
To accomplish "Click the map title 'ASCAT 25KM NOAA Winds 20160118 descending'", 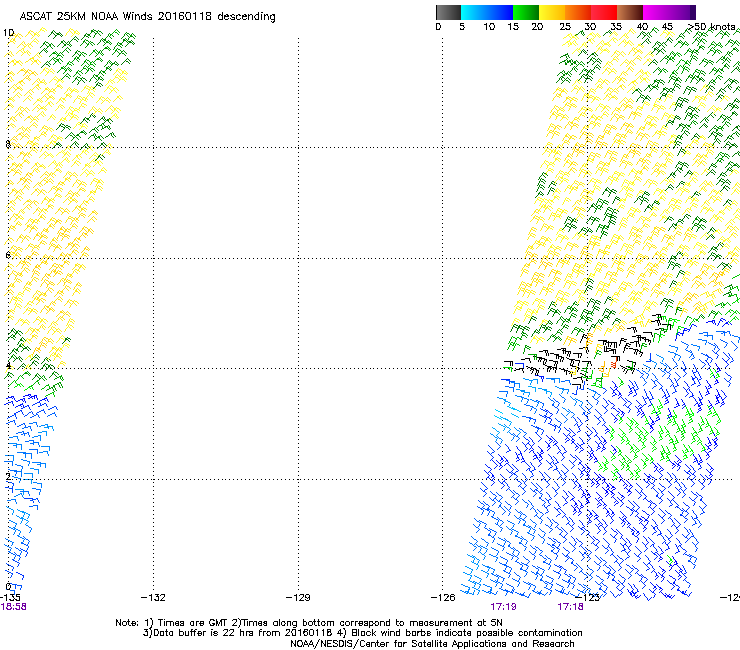I will [147, 17].
